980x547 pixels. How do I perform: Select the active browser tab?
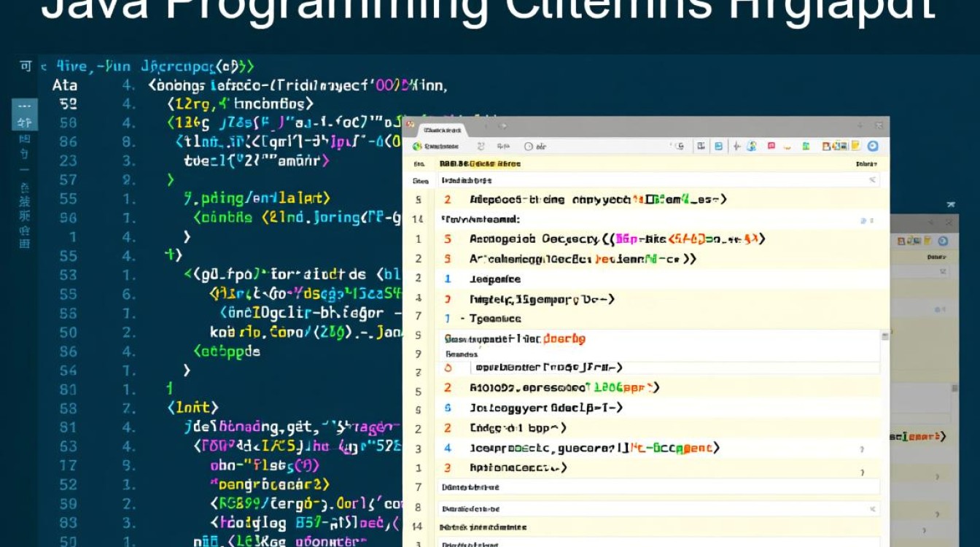[444, 130]
